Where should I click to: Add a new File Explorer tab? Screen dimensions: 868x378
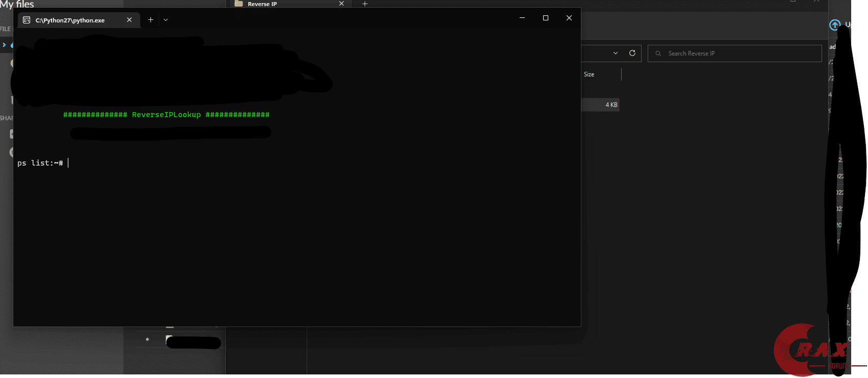pos(365,4)
